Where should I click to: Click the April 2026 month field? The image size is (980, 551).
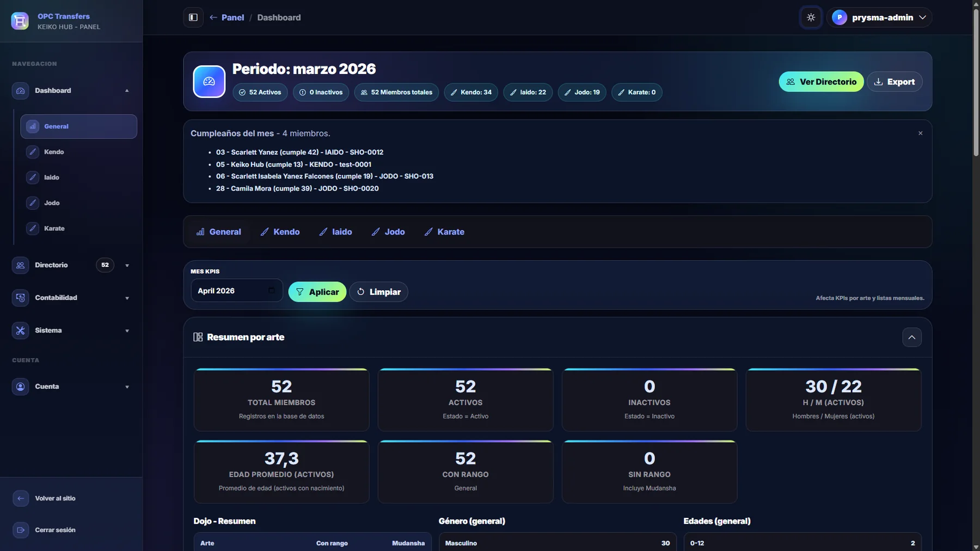(x=237, y=291)
